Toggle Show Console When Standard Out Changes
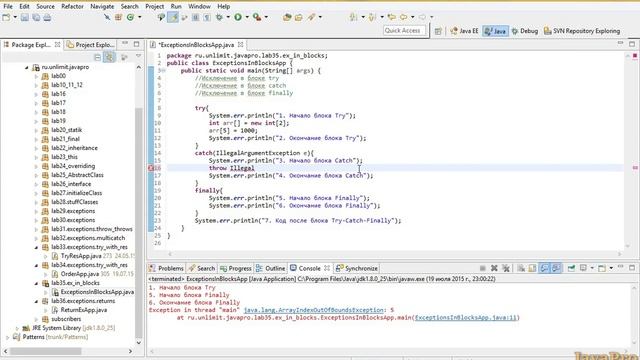 tap(544, 268)
